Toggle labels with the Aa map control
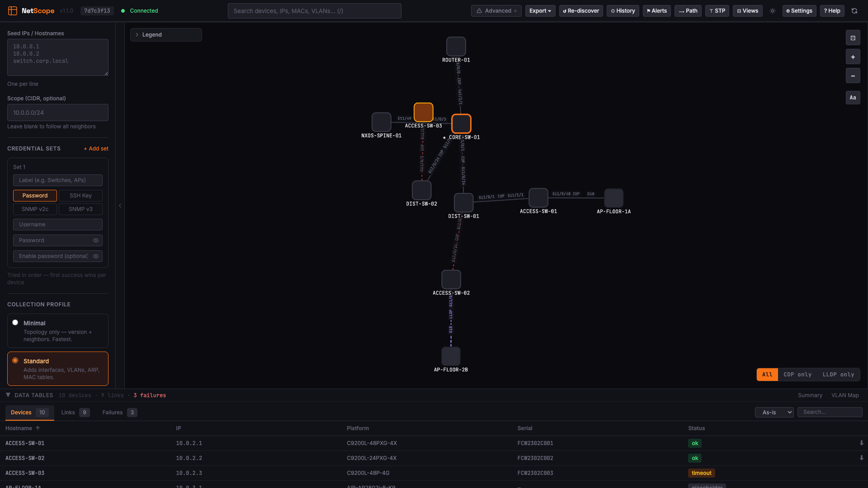Screen dimensions: 868x488 pyautogui.click(x=853, y=98)
